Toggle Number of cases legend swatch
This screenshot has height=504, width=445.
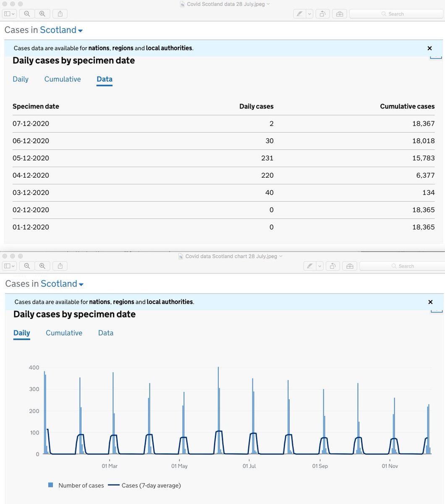[x=51, y=485]
